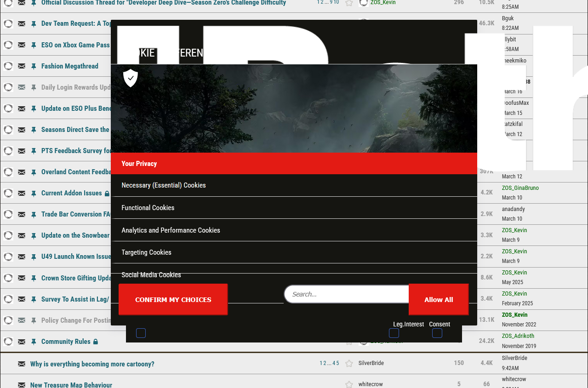Click envelope icon beside Survey To Assist in Lag
Image resolution: width=588 pixels, height=388 pixels.
tap(22, 299)
